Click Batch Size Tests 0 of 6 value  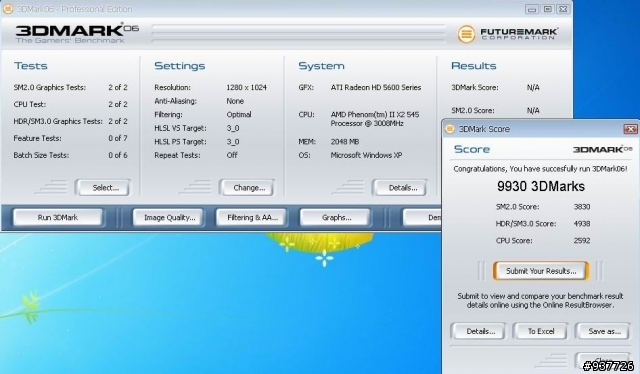click(x=118, y=155)
